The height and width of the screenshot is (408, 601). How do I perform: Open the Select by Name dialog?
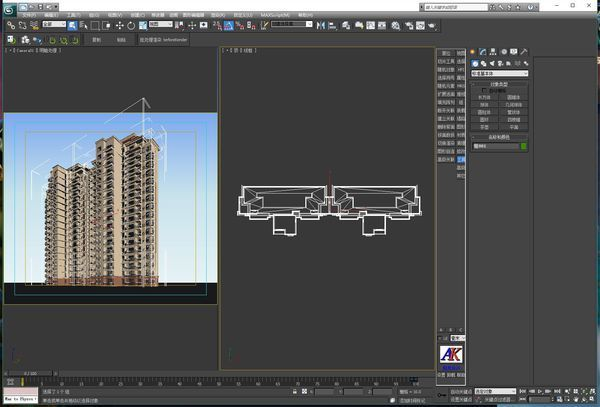84,26
